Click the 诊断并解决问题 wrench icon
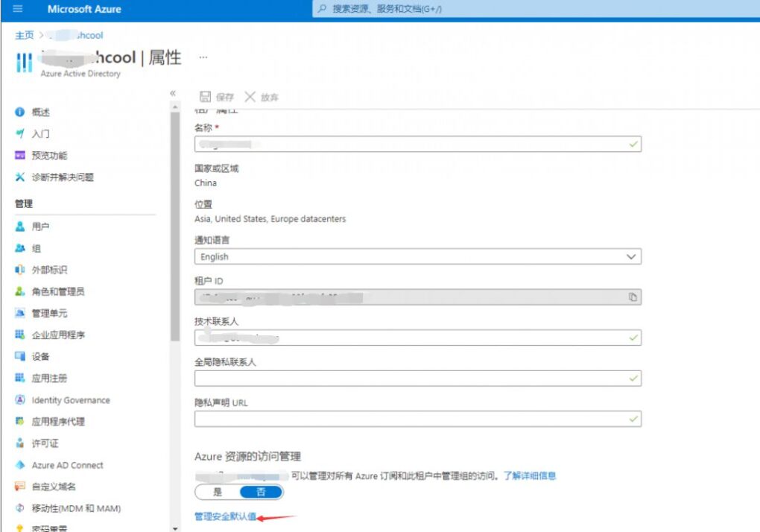 (x=20, y=177)
